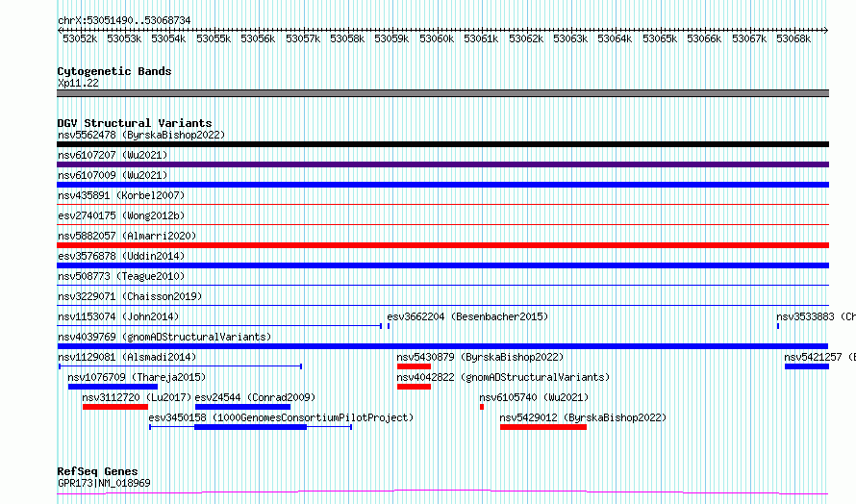Click the tiny red nsv6105740 variant marker
This screenshot has width=856, height=504.
(x=482, y=407)
